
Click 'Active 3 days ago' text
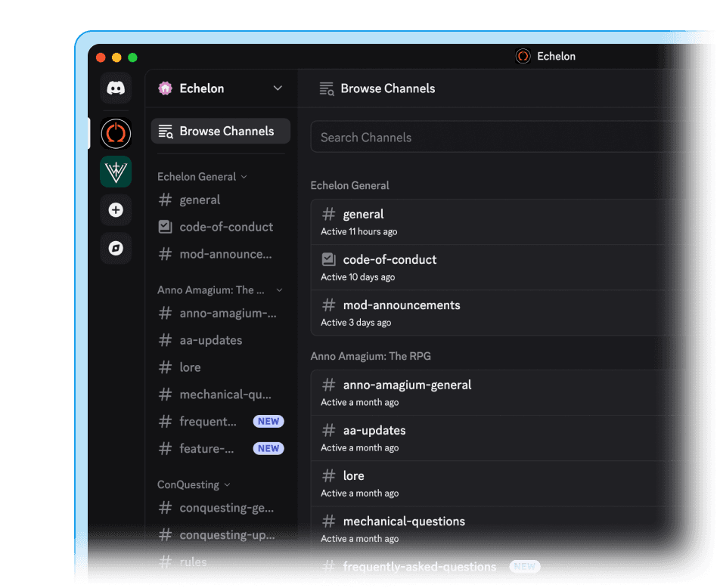pyautogui.click(x=356, y=323)
